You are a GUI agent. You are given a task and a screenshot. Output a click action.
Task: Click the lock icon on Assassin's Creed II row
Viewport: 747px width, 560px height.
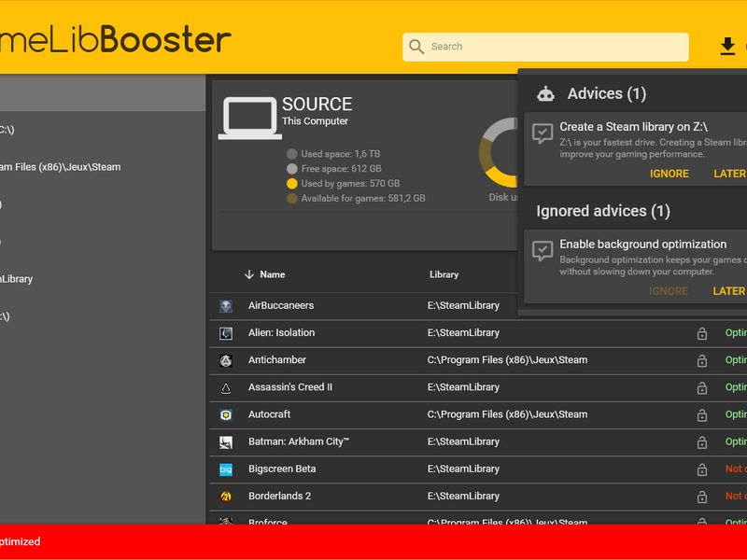pyautogui.click(x=702, y=387)
